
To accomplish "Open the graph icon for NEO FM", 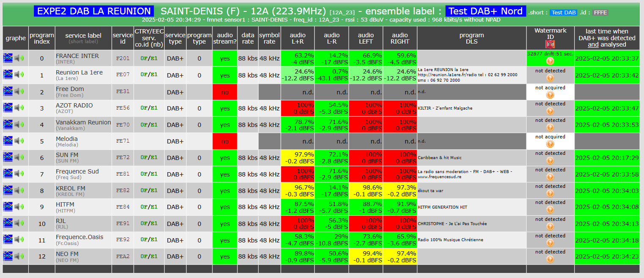I will tap(8, 256).
